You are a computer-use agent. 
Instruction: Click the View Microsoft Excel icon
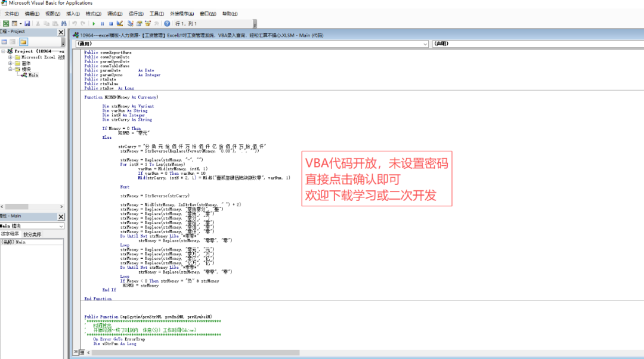(x=6, y=23)
